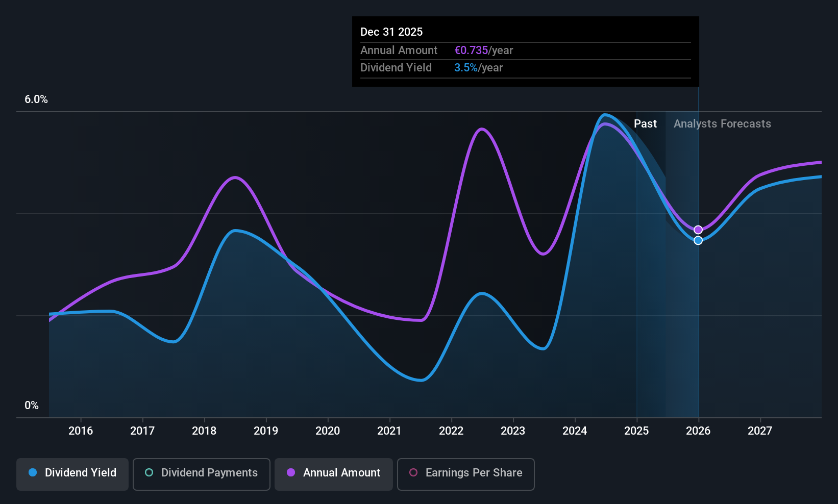Screen dimensions: 838x504
Task: Click the 2016 x-axis label
Action: [81, 431]
